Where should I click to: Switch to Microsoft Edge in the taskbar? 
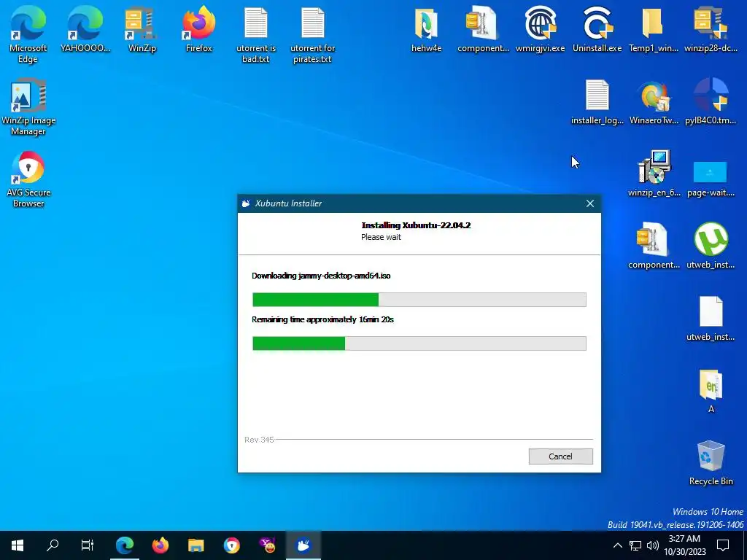coord(125,545)
